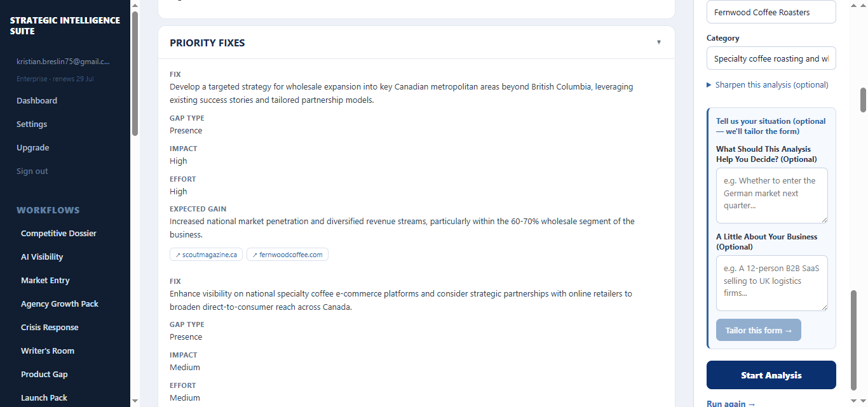This screenshot has width=868, height=407.
Task: Click the What Should This Analysis textarea
Action: tap(772, 196)
